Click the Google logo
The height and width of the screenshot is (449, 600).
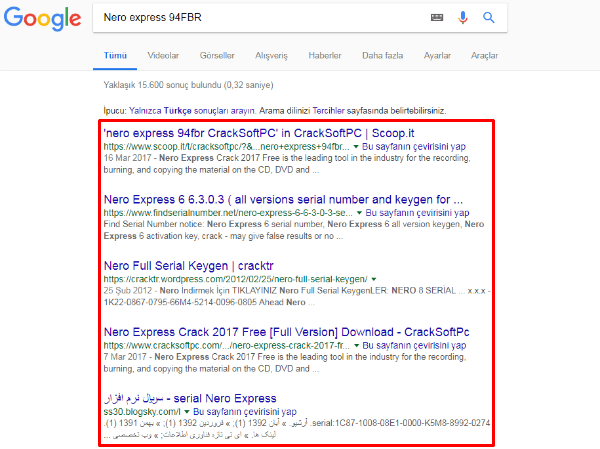pos(42,18)
